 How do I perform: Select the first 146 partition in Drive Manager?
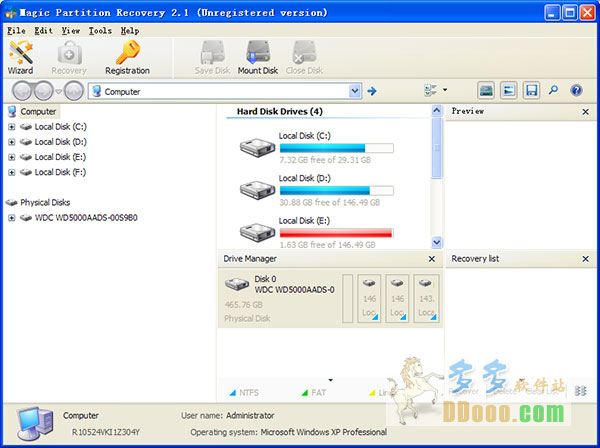pyautogui.click(x=369, y=298)
